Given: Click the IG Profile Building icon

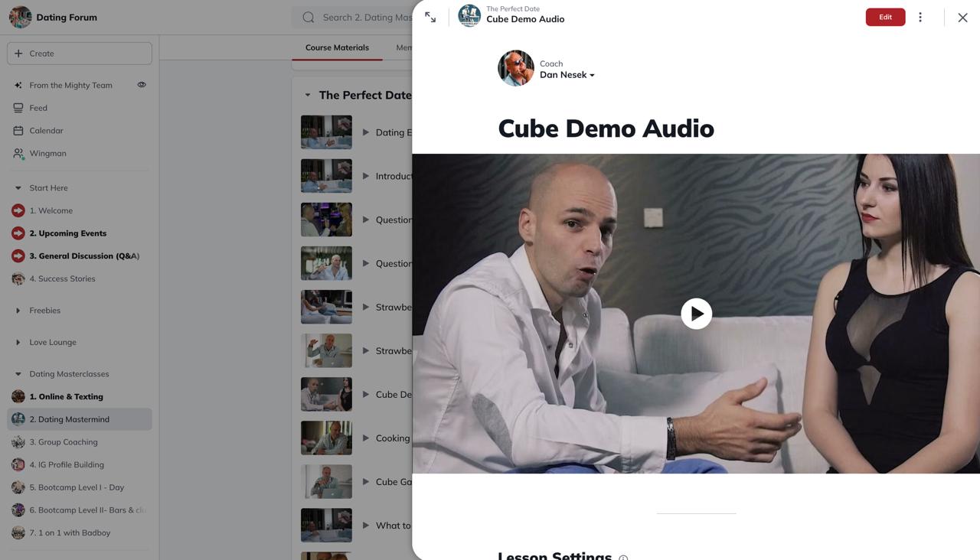Looking at the screenshot, I should (18, 464).
